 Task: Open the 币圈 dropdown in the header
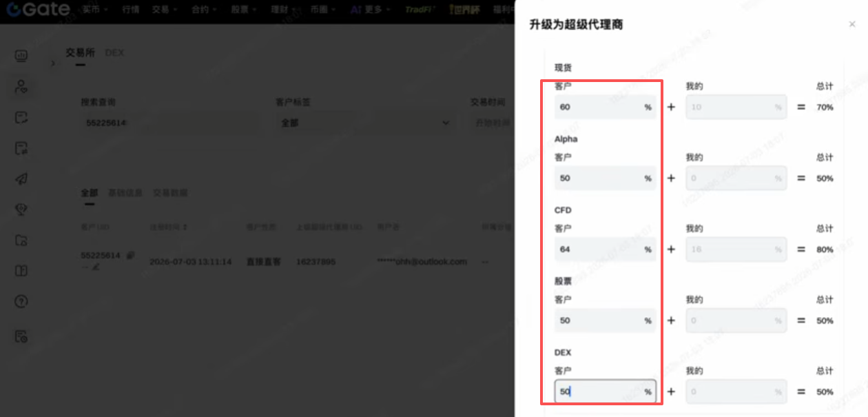point(322,10)
